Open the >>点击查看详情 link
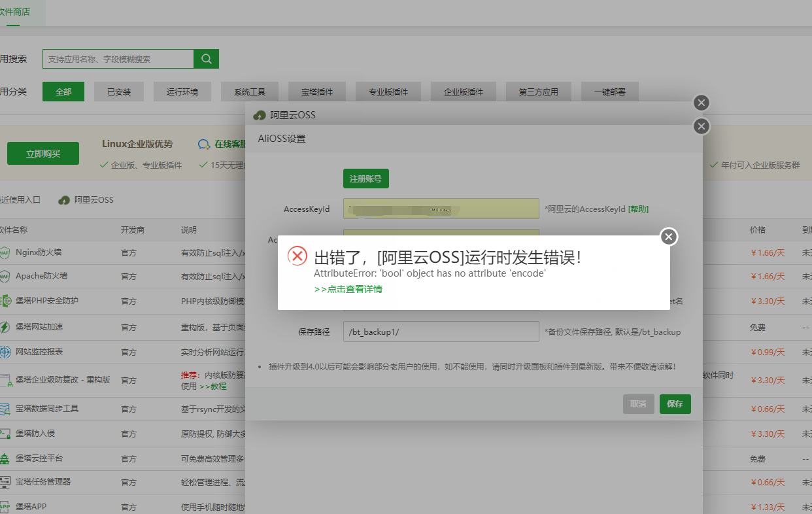Screen dimensions: 812x514 pos(348,289)
